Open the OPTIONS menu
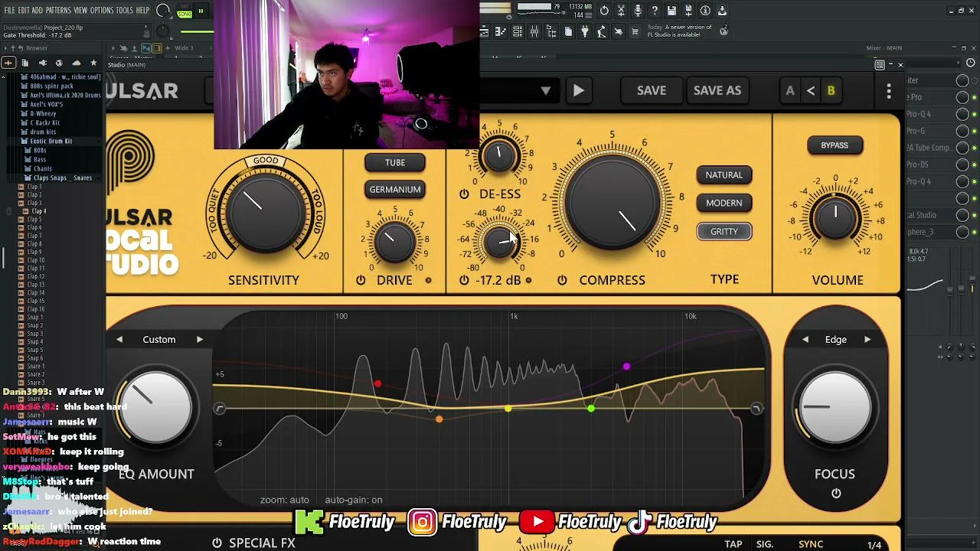 (102, 11)
